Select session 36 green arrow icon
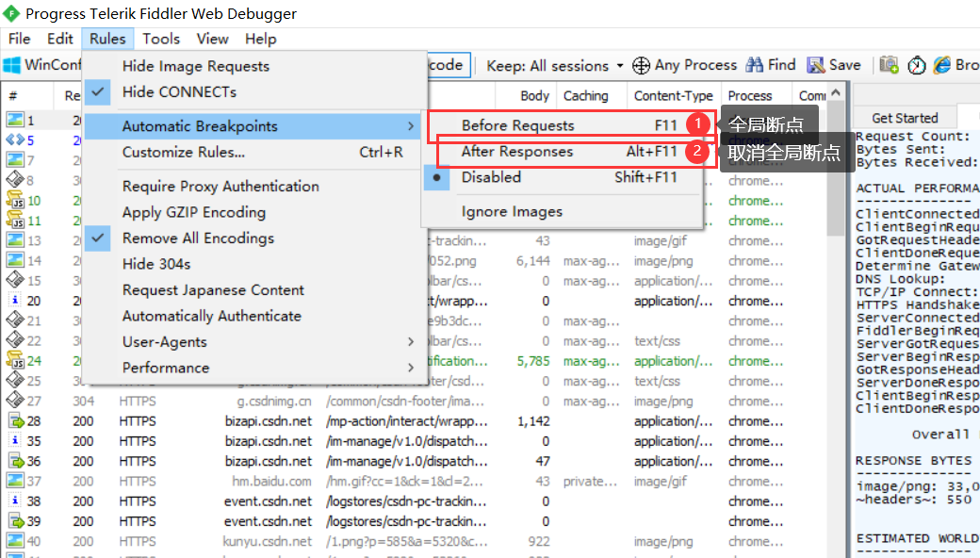The image size is (980, 558). tap(16, 461)
